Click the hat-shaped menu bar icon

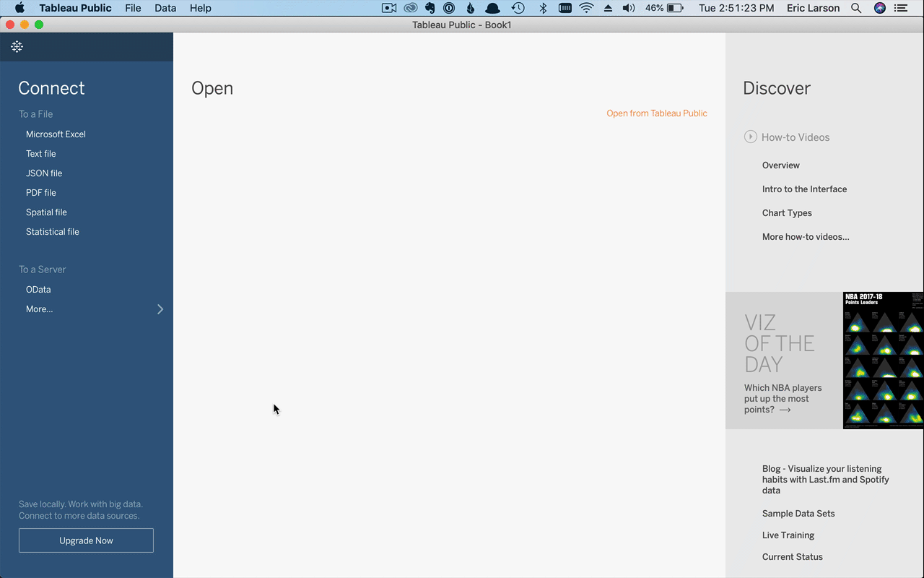pos(492,8)
